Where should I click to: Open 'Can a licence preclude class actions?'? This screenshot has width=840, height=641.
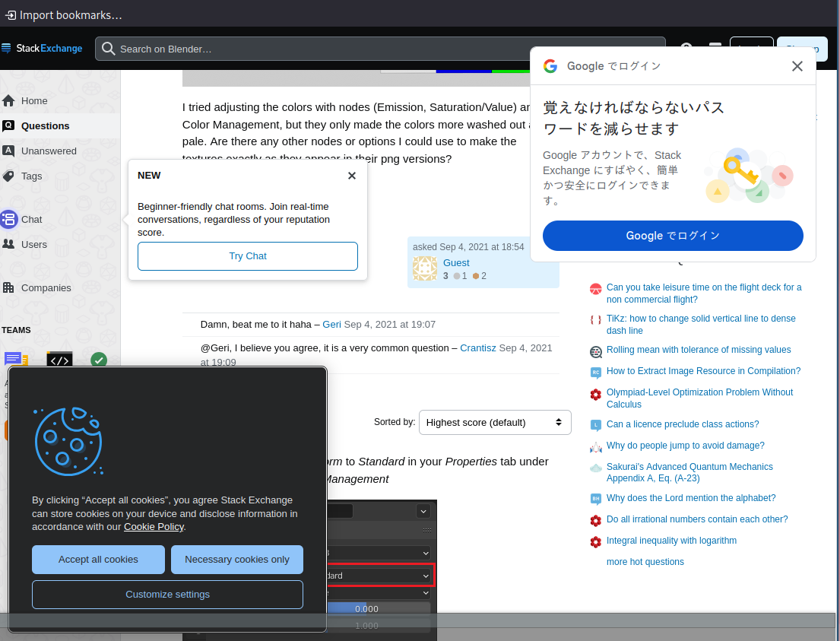coord(683,424)
